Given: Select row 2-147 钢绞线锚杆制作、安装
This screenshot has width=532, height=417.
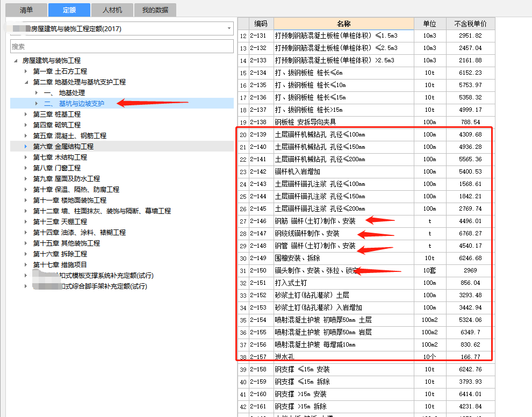Looking at the screenshot, I should pyautogui.click(x=366, y=233).
